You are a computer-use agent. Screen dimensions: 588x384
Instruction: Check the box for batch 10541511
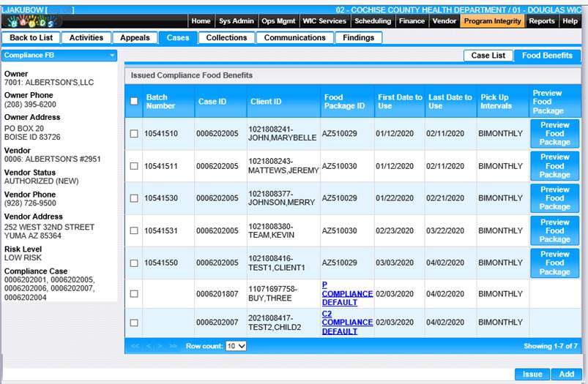(x=134, y=166)
